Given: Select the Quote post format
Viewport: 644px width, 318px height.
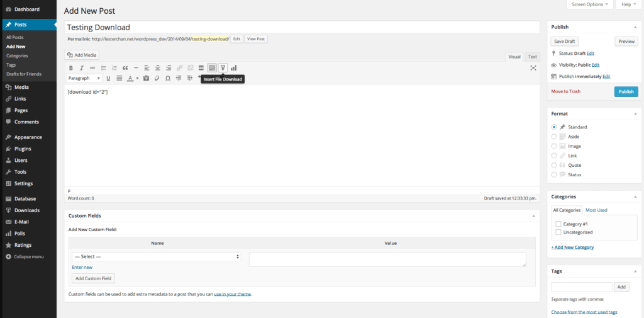Looking at the screenshot, I should (554, 165).
